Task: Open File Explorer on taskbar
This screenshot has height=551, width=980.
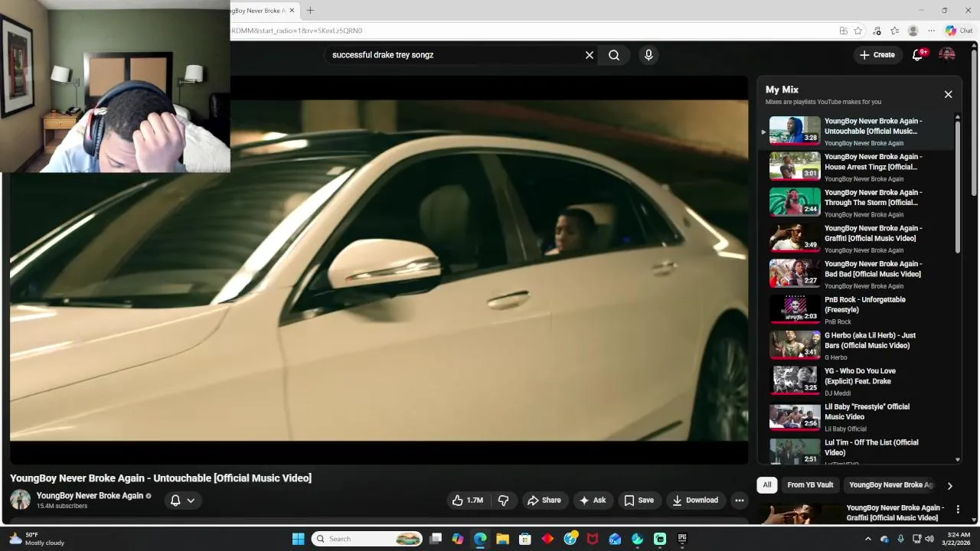Action: [x=503, y=539]
